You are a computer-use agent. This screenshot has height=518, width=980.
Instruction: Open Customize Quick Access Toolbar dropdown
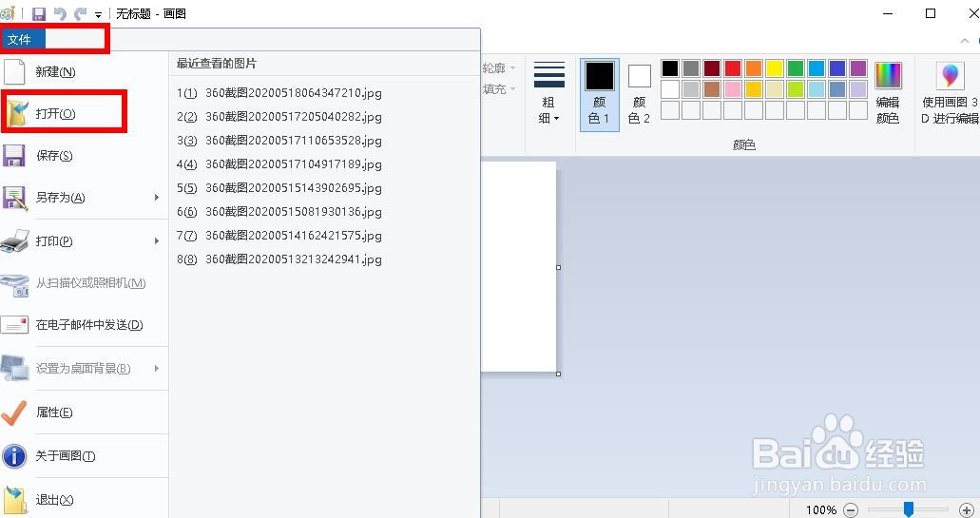(98, 14)
